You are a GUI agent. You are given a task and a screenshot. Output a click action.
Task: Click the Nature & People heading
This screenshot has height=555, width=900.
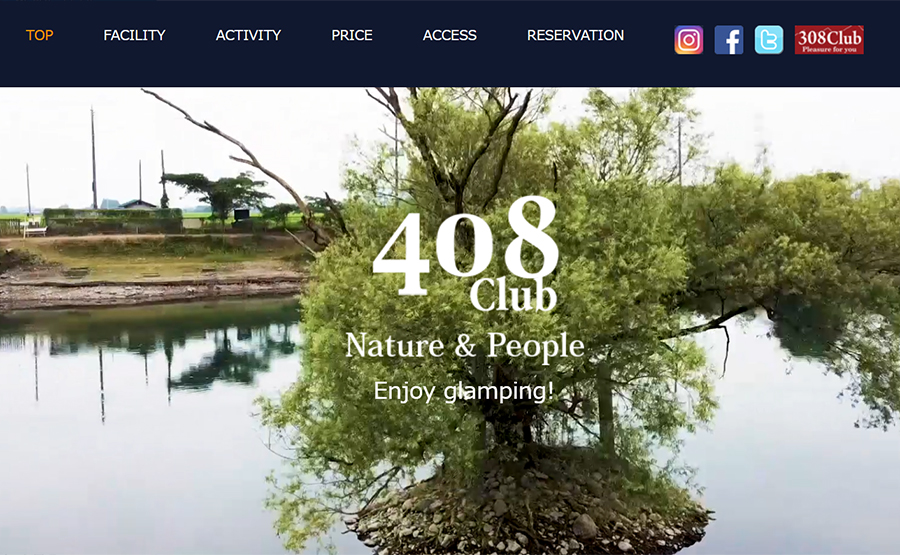(x=464, y=346)
